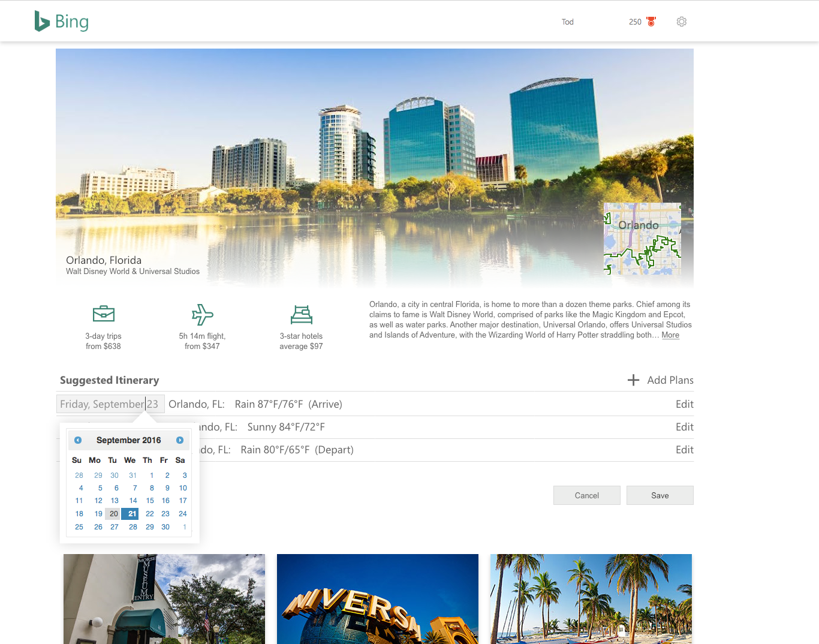Select September 20 in calendar
Image resolution: width=819 pixels, height=644 pixels.
[113, 514]
